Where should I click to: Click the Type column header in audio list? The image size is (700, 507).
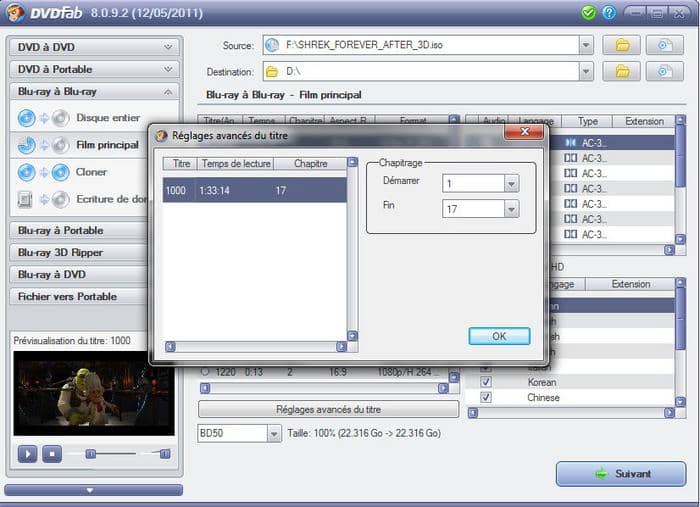[x=587, y=121]
